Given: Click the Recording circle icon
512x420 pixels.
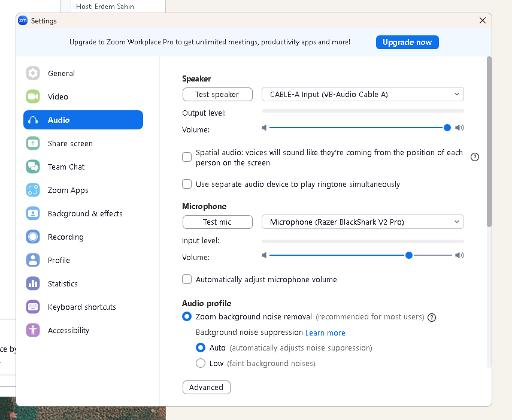Looking at the screenshot, I should (x=33, y=237).
